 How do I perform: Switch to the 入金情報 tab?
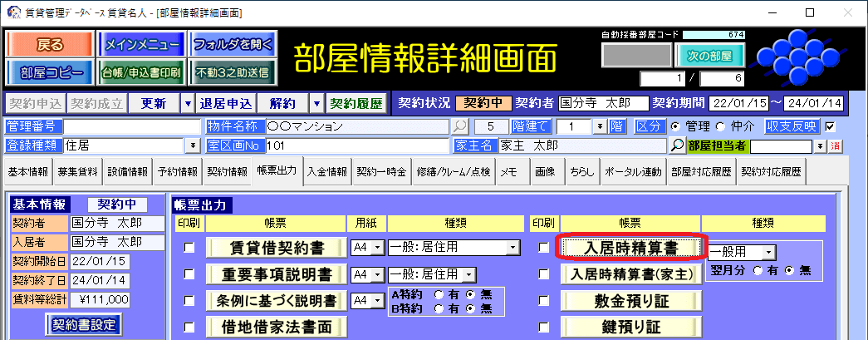pyautogui.click(x=326, y=172)
